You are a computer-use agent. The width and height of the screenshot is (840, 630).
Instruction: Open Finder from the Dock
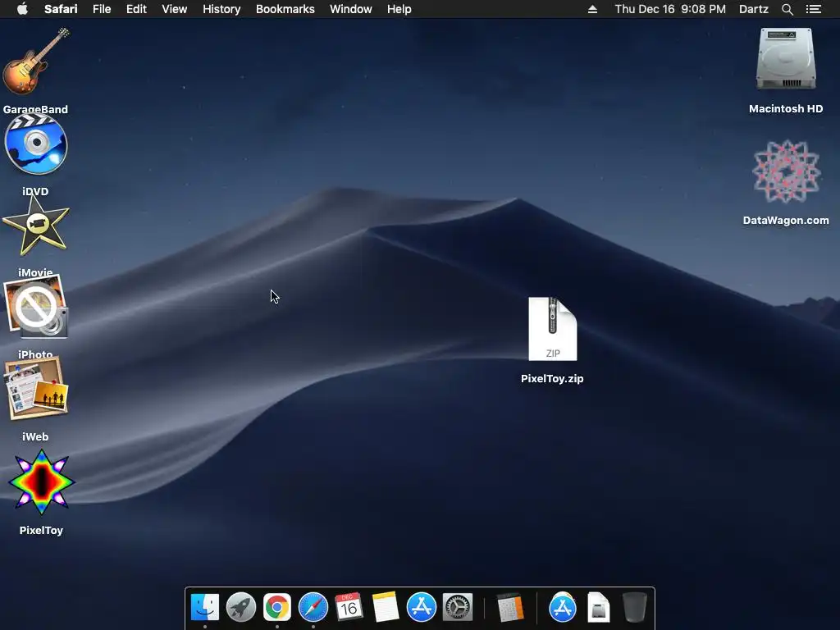tap(205, 608)
